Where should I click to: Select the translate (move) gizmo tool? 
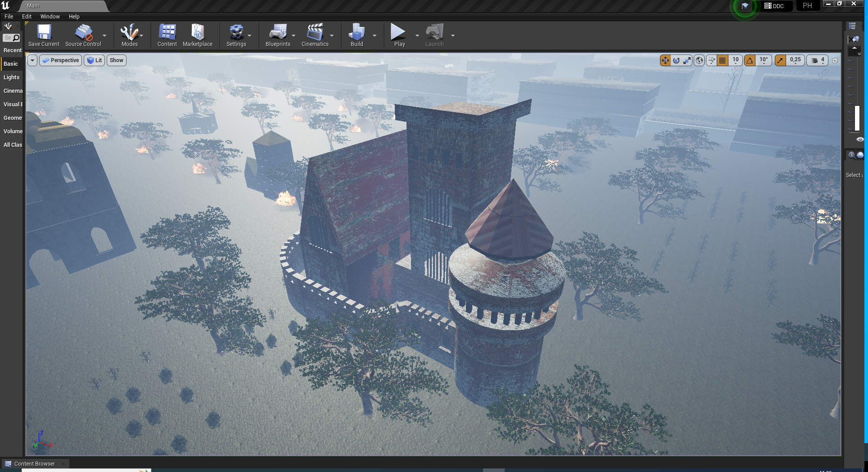665,60
